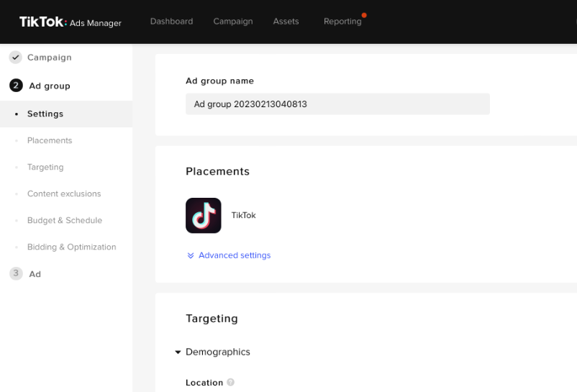
Task: Collapse the Demographics section arrow
Action: (178, 352)
